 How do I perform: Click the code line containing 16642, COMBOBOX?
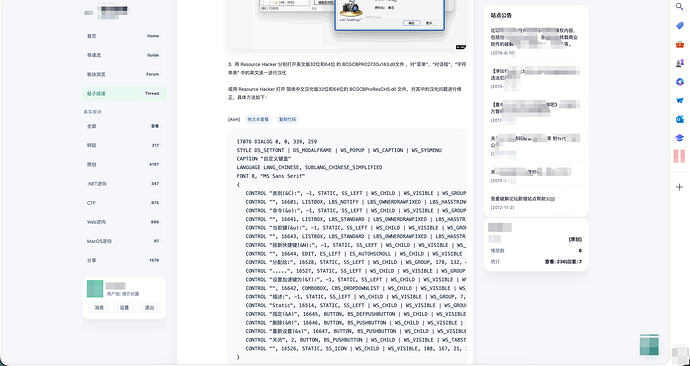(356, 288)
